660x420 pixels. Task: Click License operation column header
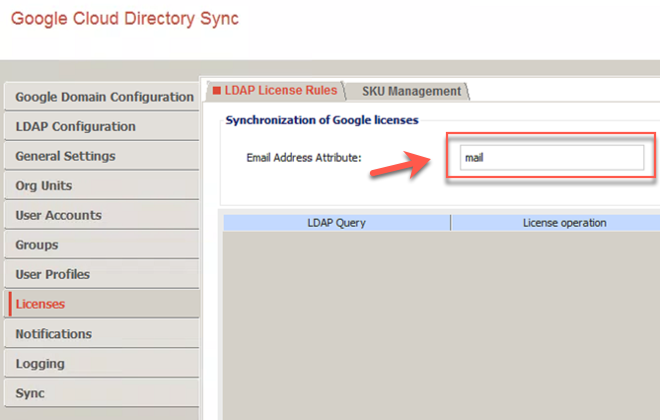point(556,223)
